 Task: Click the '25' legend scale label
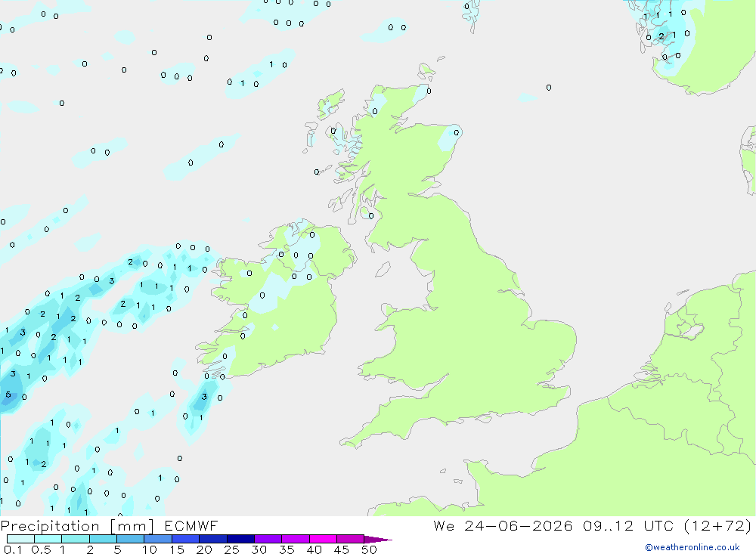(231, 549)
